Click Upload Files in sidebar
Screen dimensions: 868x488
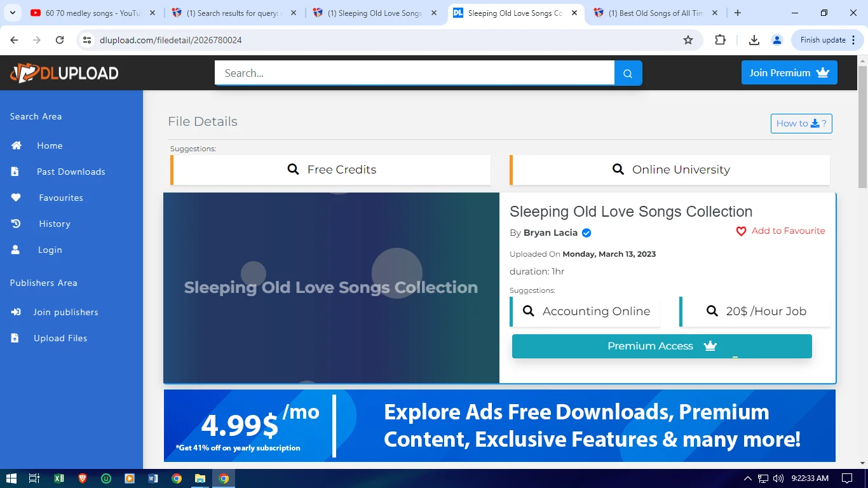[60, 338]
